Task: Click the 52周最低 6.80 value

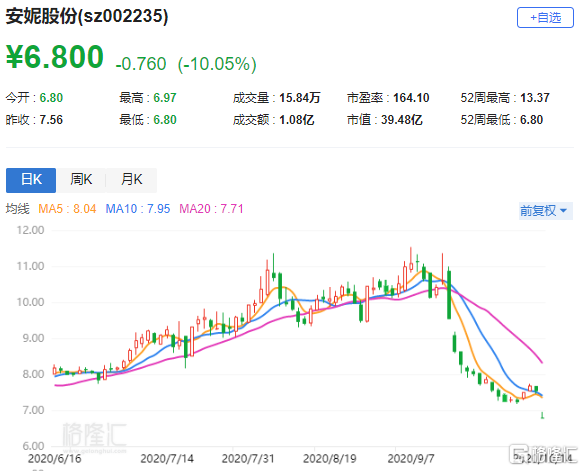Action: tap(531, 120)
